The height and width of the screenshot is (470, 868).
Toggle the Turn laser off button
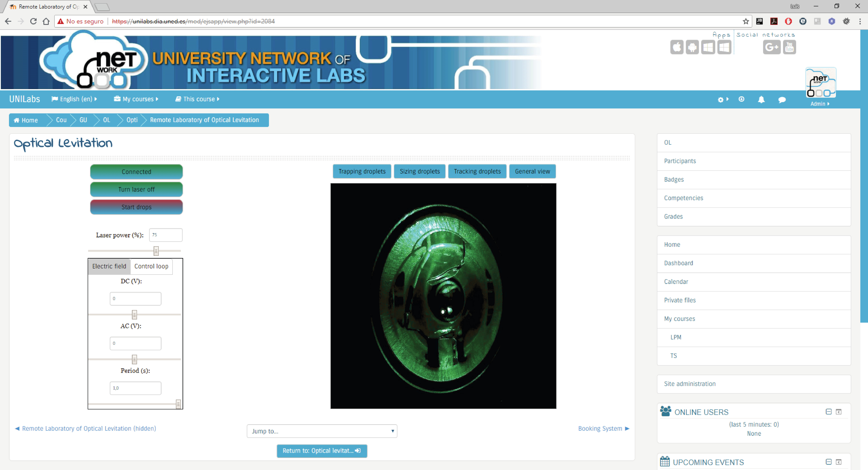coord(136,189)
